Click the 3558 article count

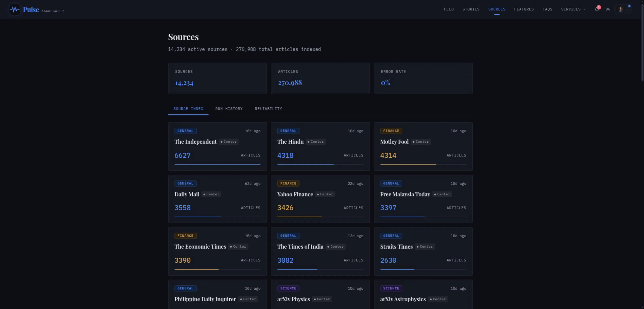click(182, 208)
